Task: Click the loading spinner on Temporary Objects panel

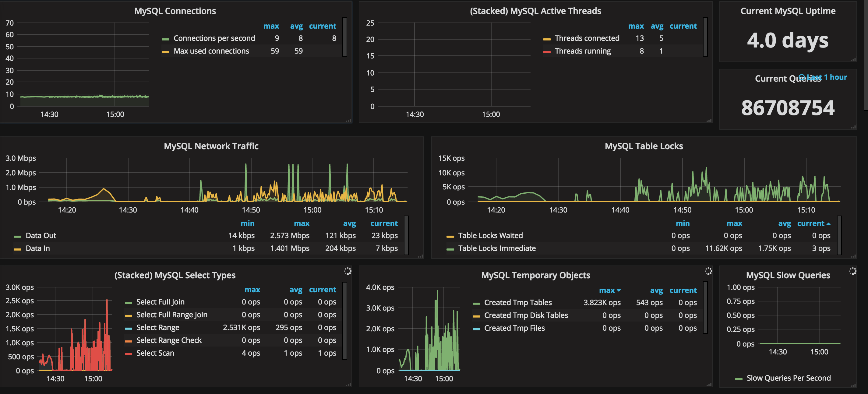Action: tap(708, 271)
